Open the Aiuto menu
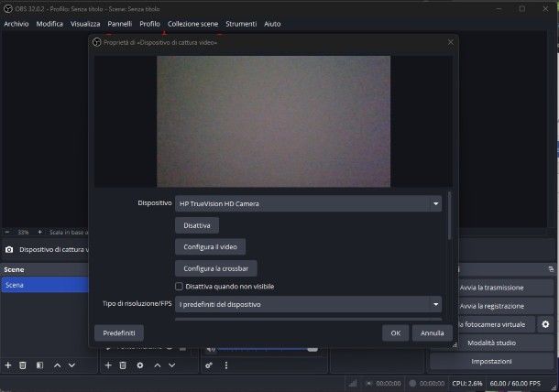 click(x=272, y=24)
